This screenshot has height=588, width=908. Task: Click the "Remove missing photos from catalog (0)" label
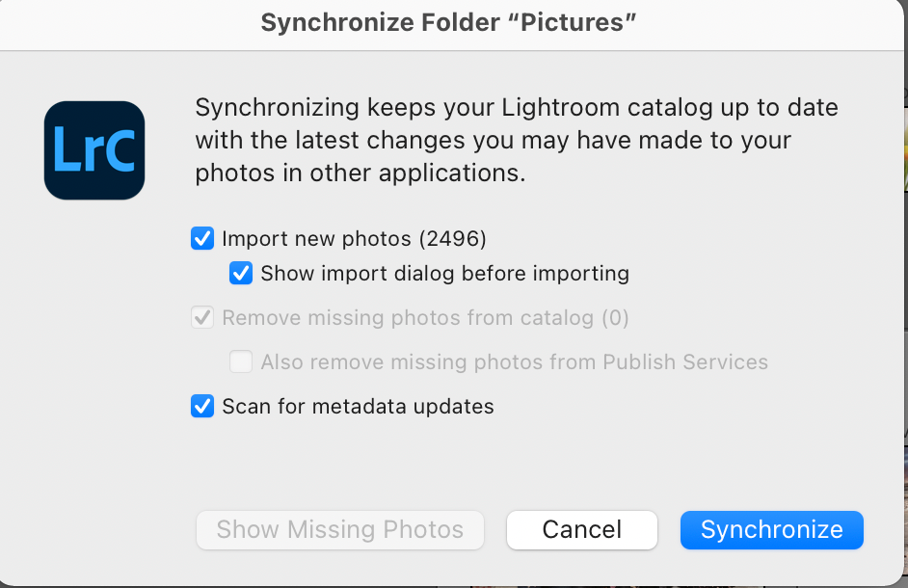(410, 317)
